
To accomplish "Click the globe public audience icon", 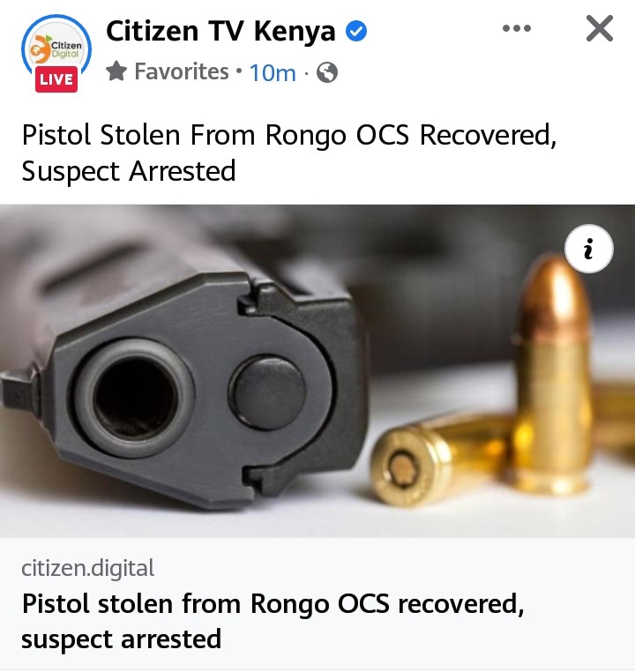I will tap(327, 72).
